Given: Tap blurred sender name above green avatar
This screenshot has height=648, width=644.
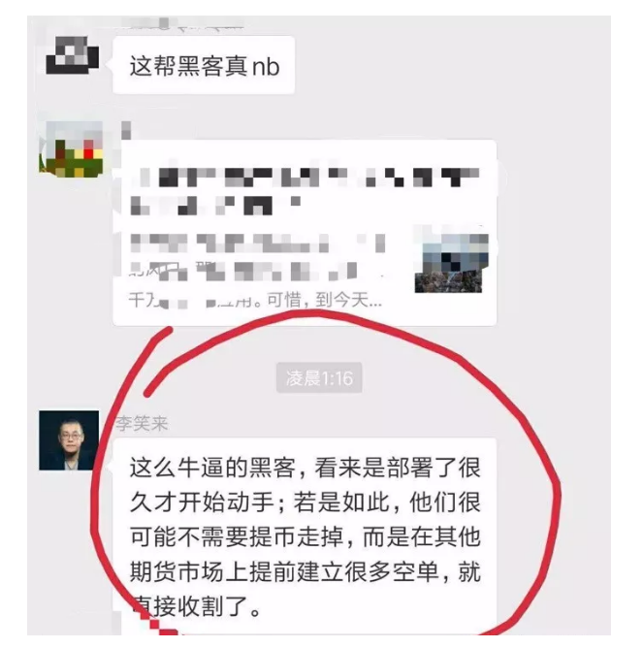Looking at the screenshot, I should 126,131.
